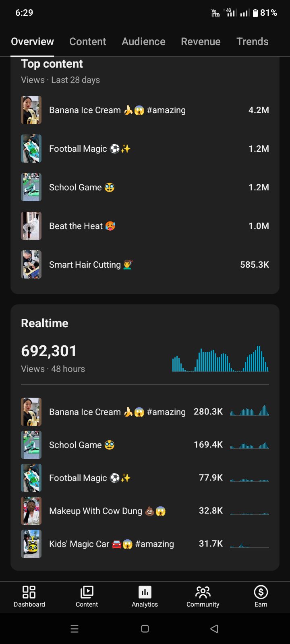This screenshot has height=644, width=290.
Task: Open School Game in Realtime list
Action: [145, 445]
